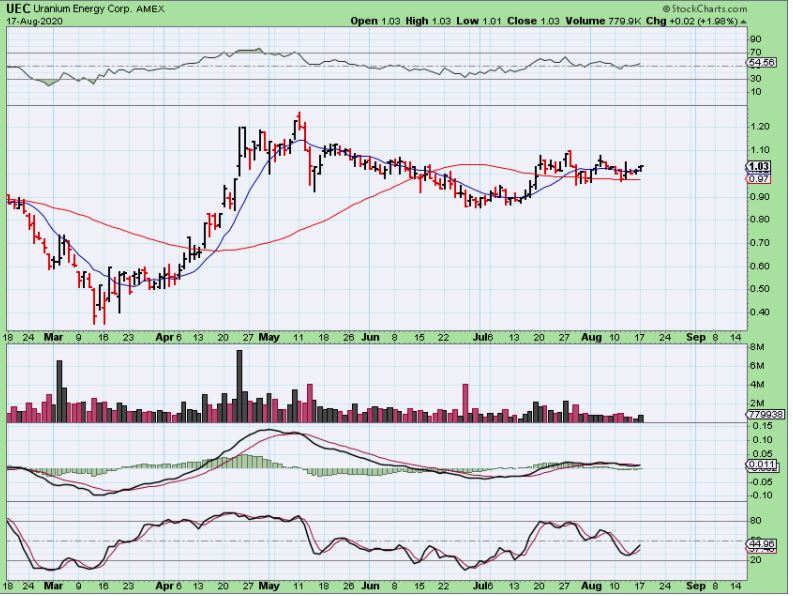
Task: Click the tallest volume bar in late April
Action: point(239,386)
